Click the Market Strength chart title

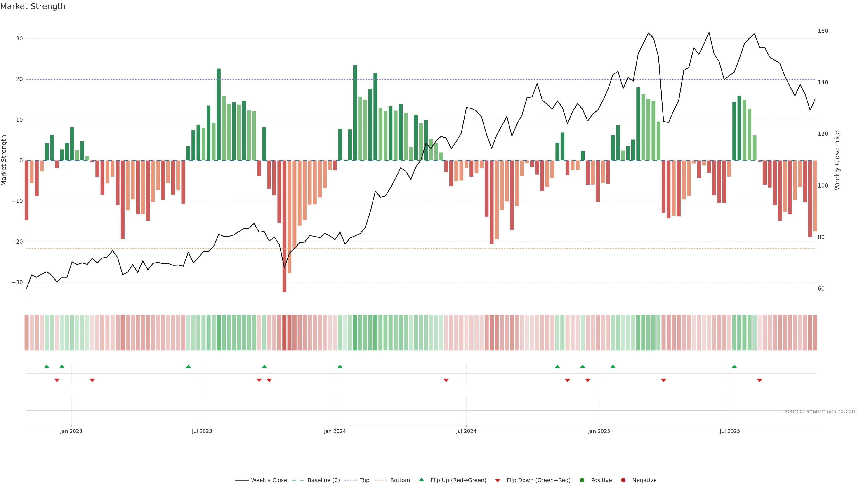(33, 6)
